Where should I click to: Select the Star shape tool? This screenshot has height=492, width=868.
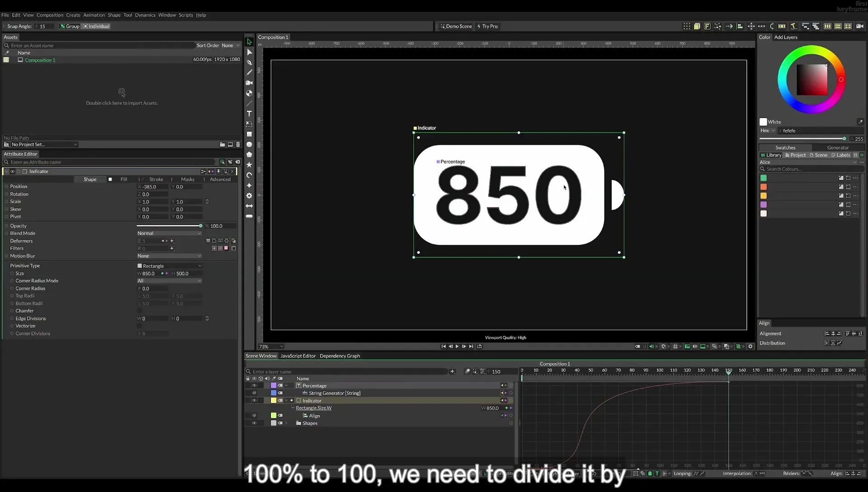click(x=249, y=165)
